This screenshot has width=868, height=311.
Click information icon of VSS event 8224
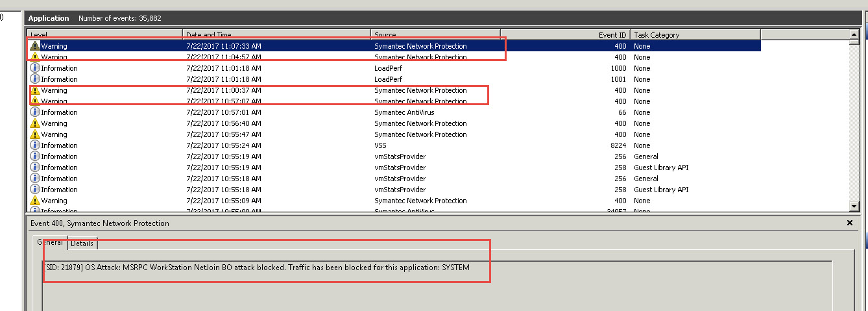click(35, 145)
